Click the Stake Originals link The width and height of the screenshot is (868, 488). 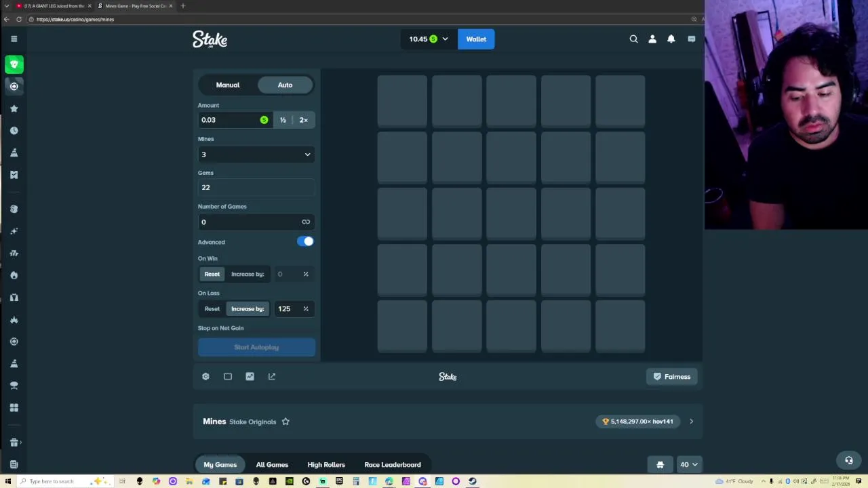point(252,422)
